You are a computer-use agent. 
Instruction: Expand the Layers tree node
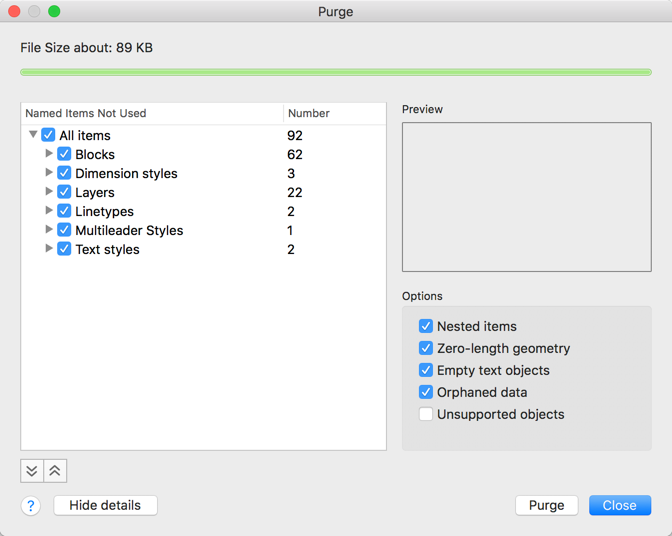(x=49, y=192)
